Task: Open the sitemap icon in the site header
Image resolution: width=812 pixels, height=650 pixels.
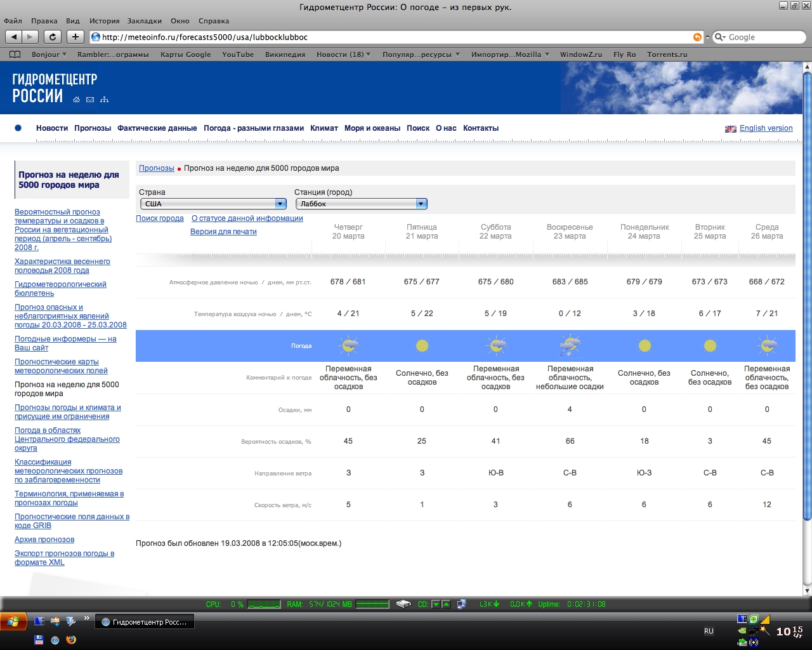Action: (x=104, y=100)
